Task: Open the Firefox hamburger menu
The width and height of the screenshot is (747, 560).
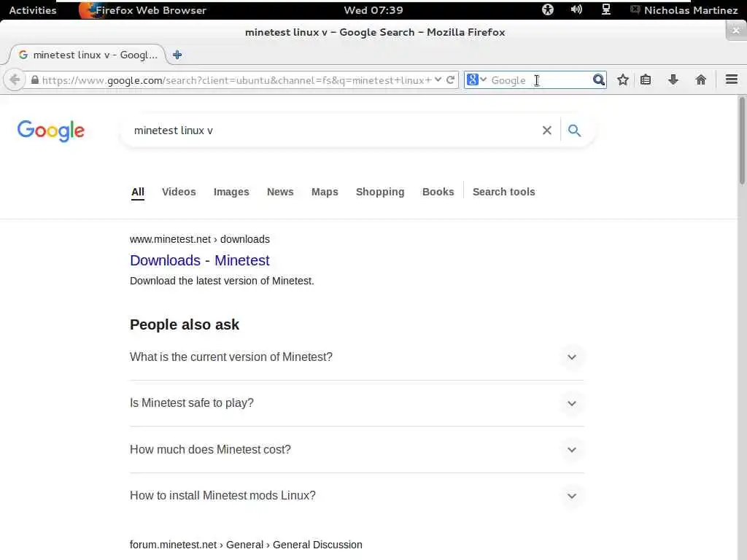Action: pyautogui.click(x=731, y=79)
